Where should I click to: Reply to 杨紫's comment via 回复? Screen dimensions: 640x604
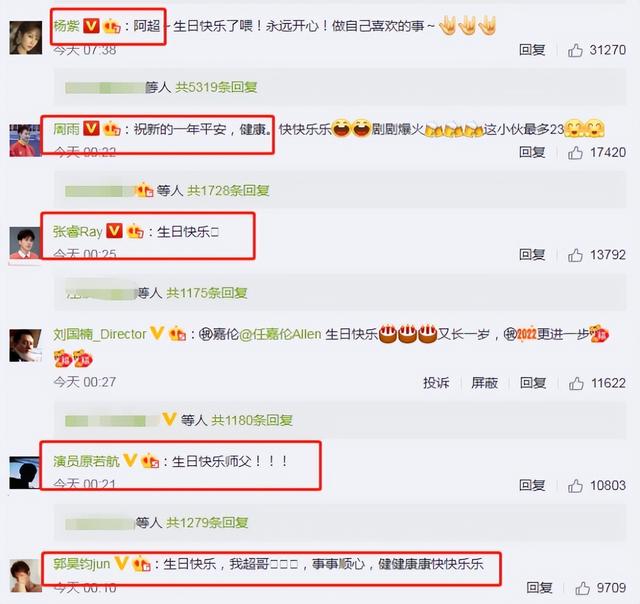(x=532, y=50)
